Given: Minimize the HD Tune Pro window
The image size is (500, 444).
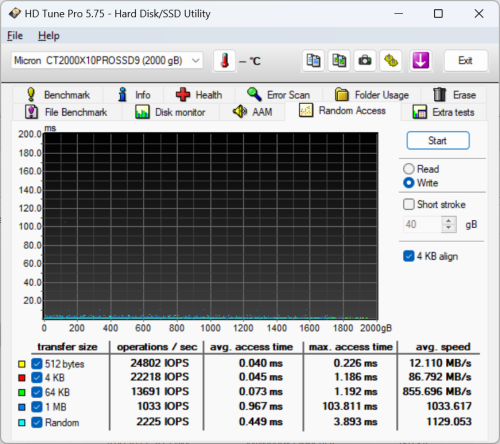Looking at the screenshot, I should (399, 14).
